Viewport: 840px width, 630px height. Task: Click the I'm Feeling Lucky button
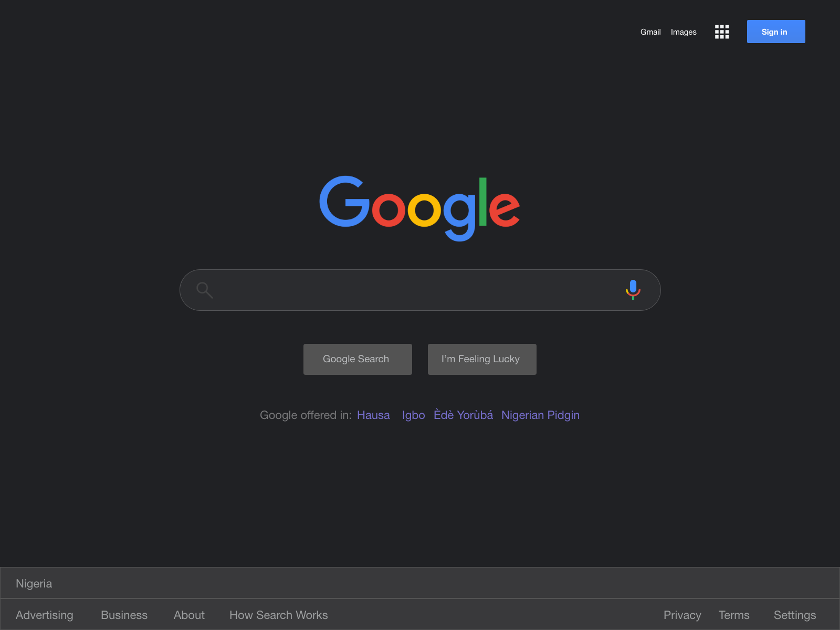click(482, 359)
